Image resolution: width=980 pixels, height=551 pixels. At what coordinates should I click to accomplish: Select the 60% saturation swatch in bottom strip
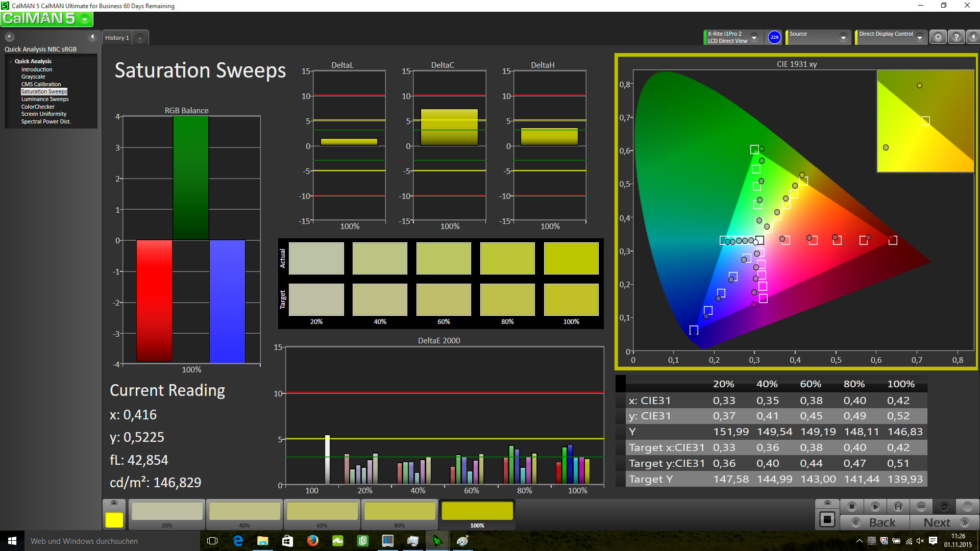coord(322,512)
